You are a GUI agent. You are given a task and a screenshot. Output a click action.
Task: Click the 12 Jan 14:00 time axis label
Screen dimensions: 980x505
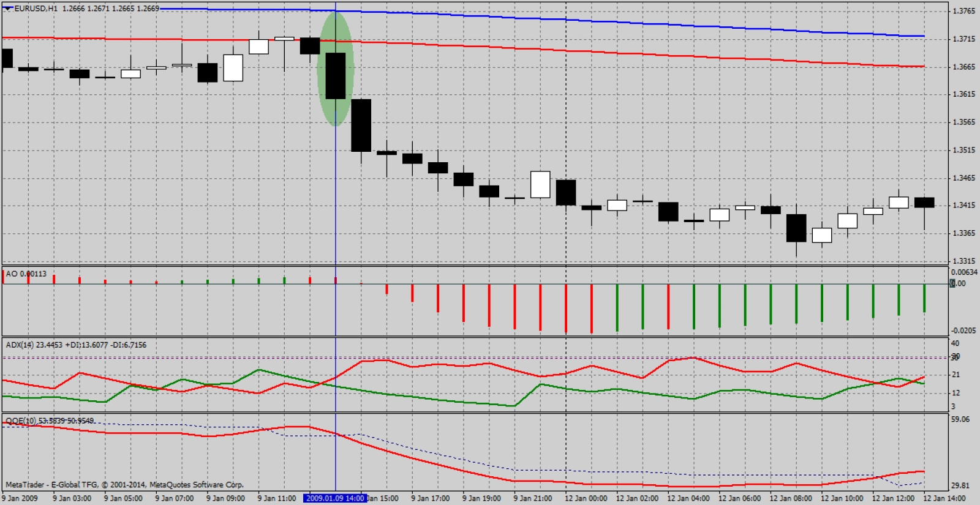(944, 498)
